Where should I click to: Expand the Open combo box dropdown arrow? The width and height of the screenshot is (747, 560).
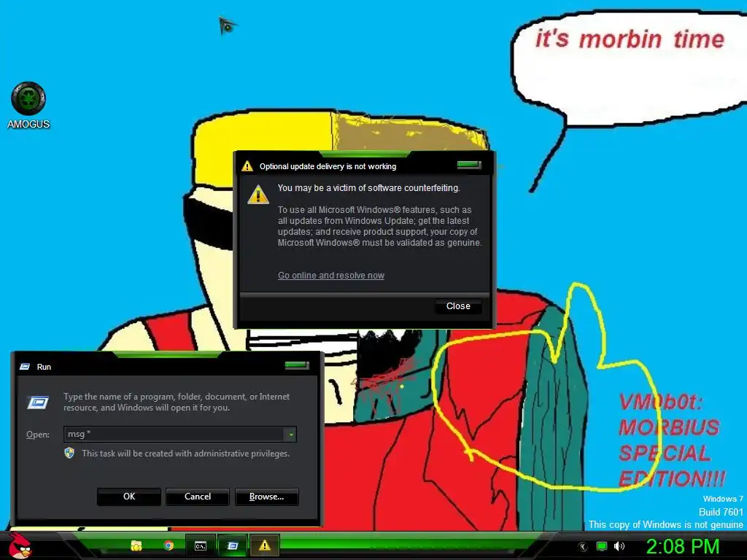point(290,435)
